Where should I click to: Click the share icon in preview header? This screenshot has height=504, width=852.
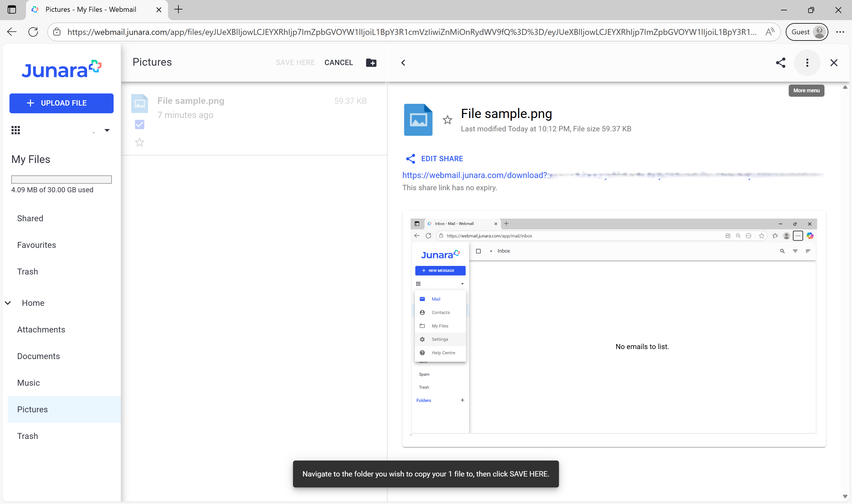(x=781, y=62)
